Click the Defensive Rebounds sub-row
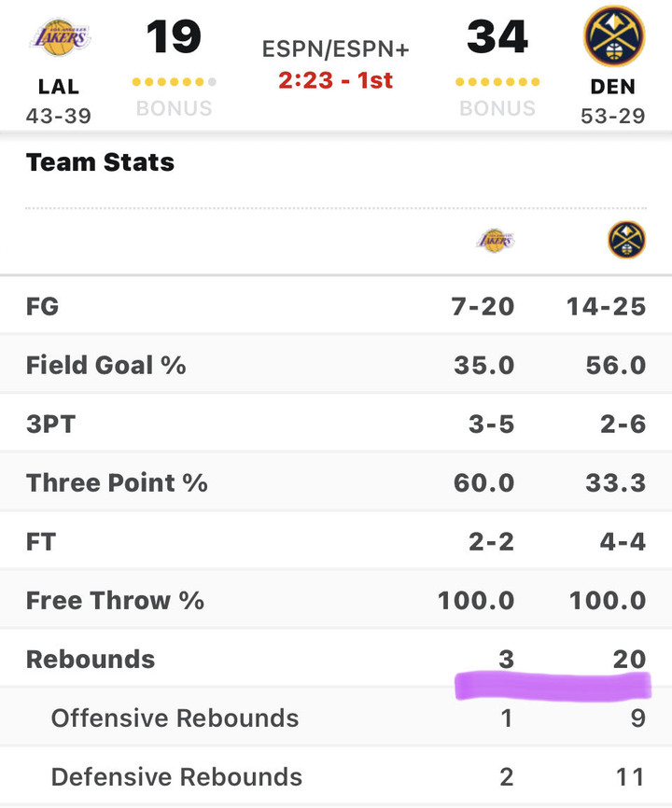Screen dimensions: 672x808 coord(176,776)
